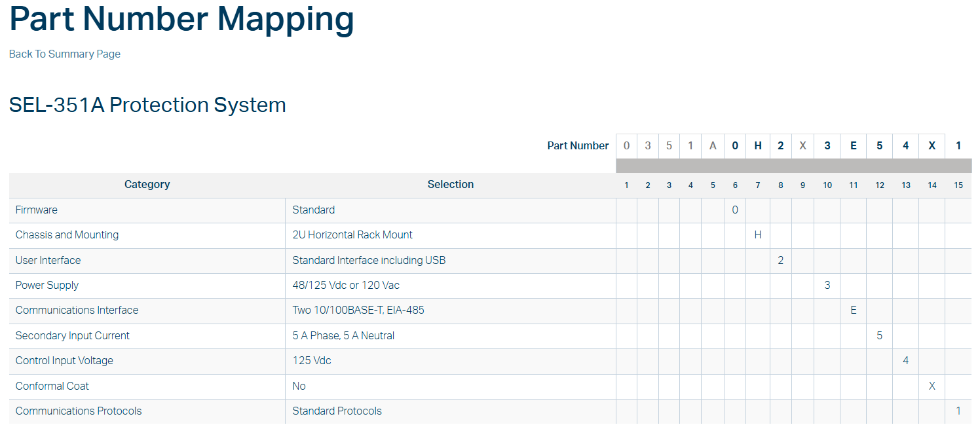980x429 pixels.
Task: Click the No selection for Conformal Coat
Action: click(x=451, y=386)
